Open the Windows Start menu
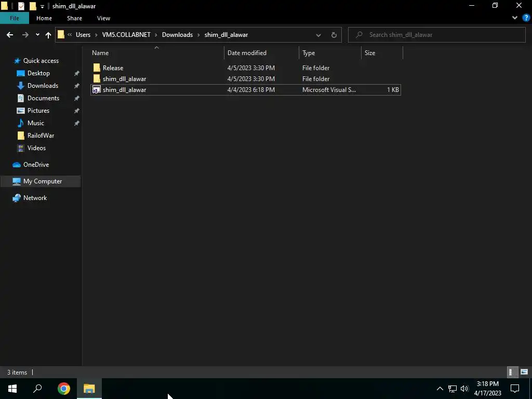 pyautogui.click(x=12, y=389)
